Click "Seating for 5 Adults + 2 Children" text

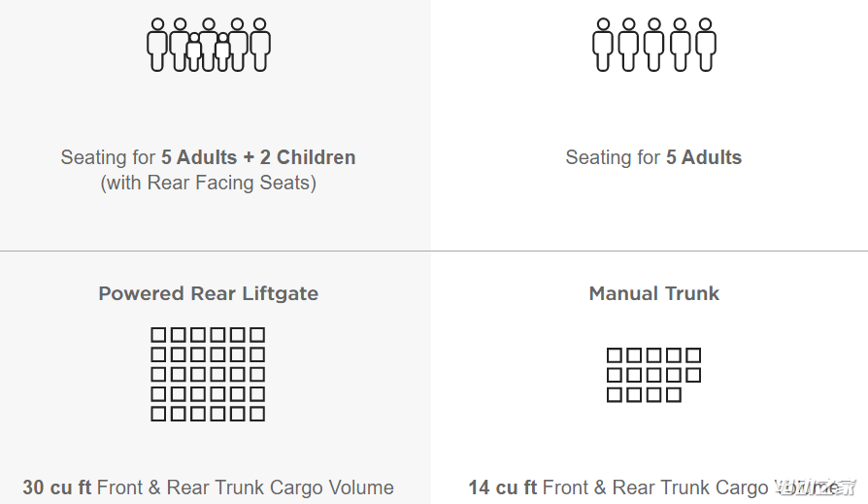[x=208, y=157]
